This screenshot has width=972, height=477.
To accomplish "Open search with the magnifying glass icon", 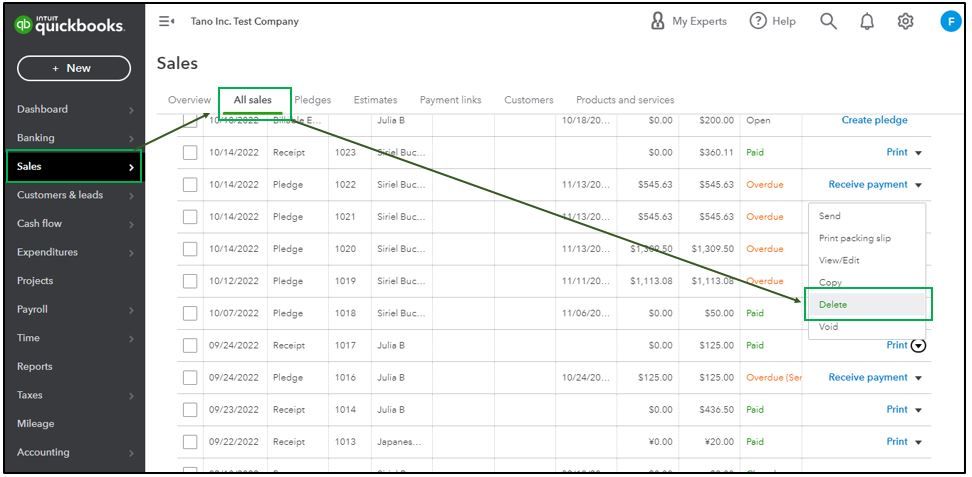I will (x=828, y=21).
